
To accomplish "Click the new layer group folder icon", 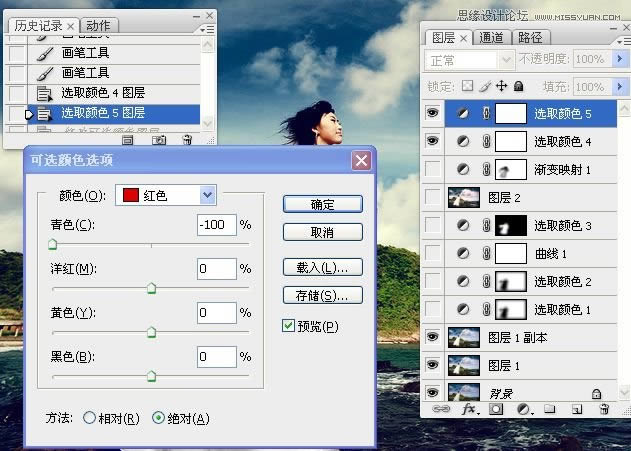I will tap(550, 410).
